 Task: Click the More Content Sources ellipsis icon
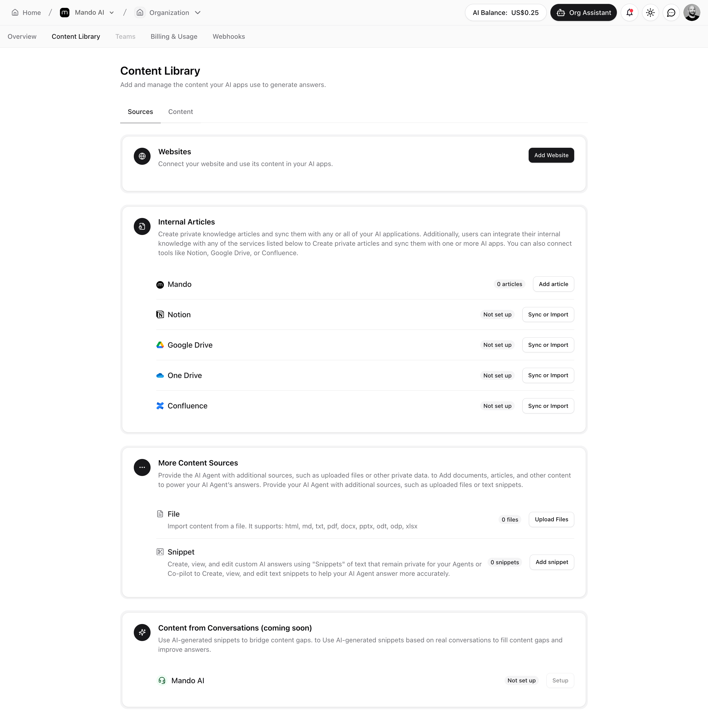tap(142, 467)
